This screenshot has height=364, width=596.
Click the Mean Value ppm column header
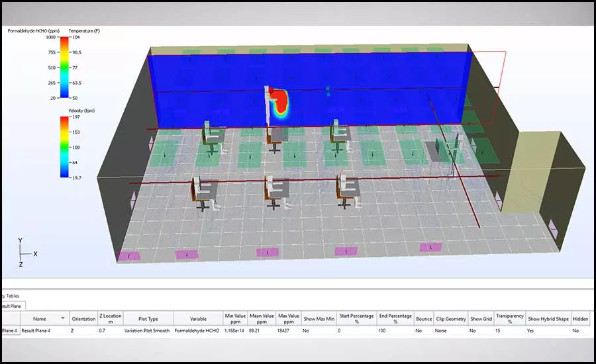tap(262, 319)
